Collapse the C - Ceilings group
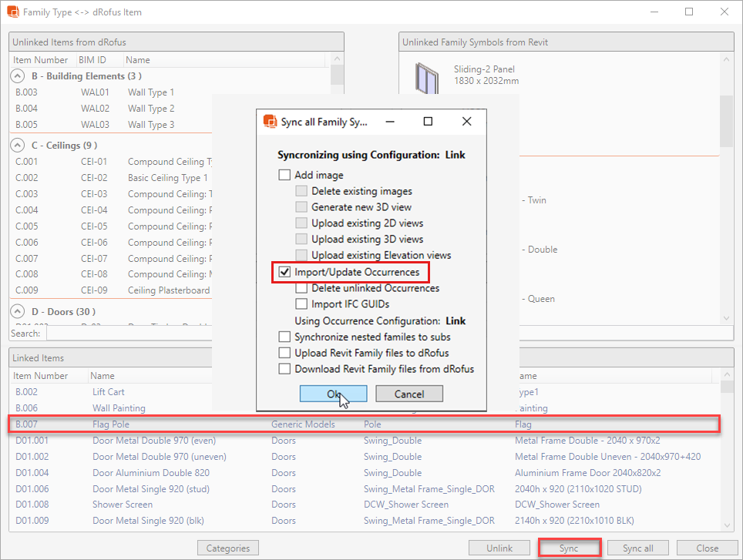The height and width of the screenshot is (560, 743). tap(17, 145)
